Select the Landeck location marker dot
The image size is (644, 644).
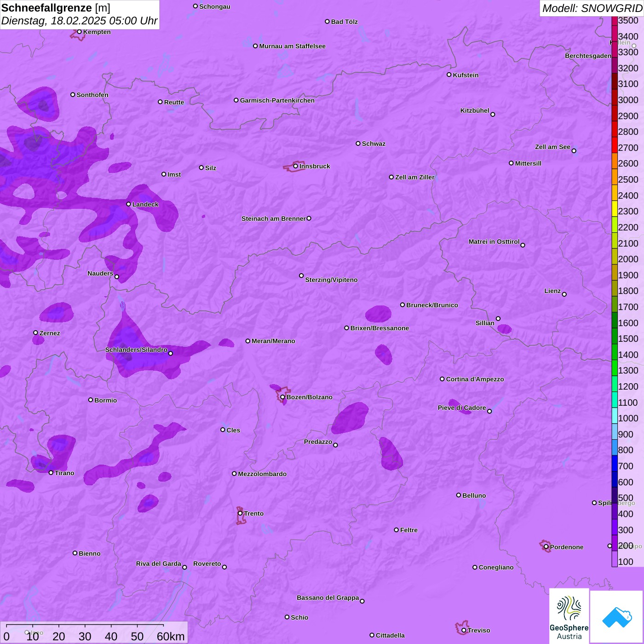[128, 204]
